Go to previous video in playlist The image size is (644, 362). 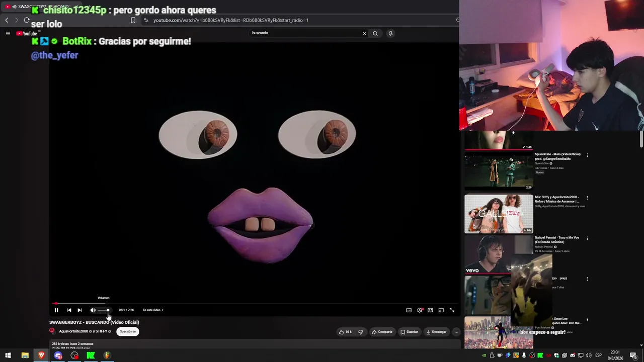(69, 310)
